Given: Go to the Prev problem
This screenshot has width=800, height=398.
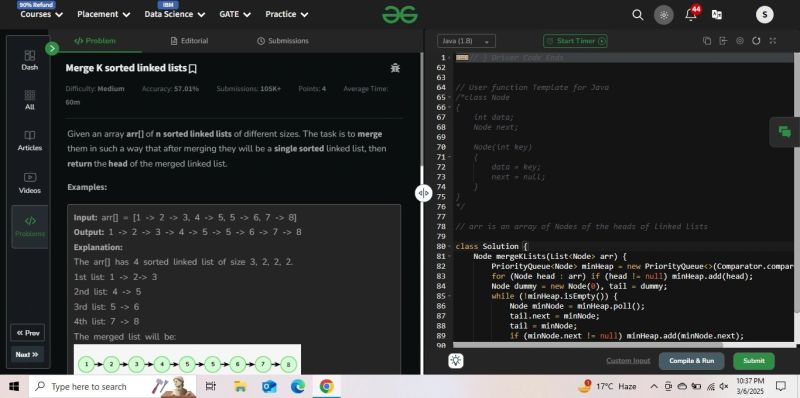Looking at the screenshot, I should click(28, 333).
